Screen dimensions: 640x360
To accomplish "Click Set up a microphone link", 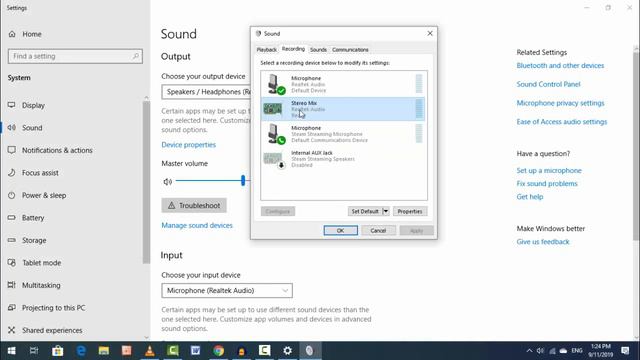I will click(549, 170).
